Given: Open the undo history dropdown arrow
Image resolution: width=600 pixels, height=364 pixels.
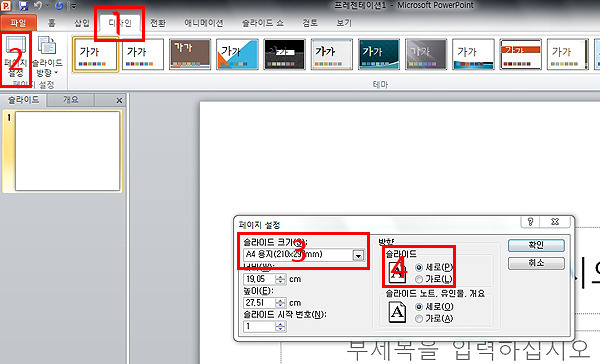Looking at the screenshot, I should point(47,6).
